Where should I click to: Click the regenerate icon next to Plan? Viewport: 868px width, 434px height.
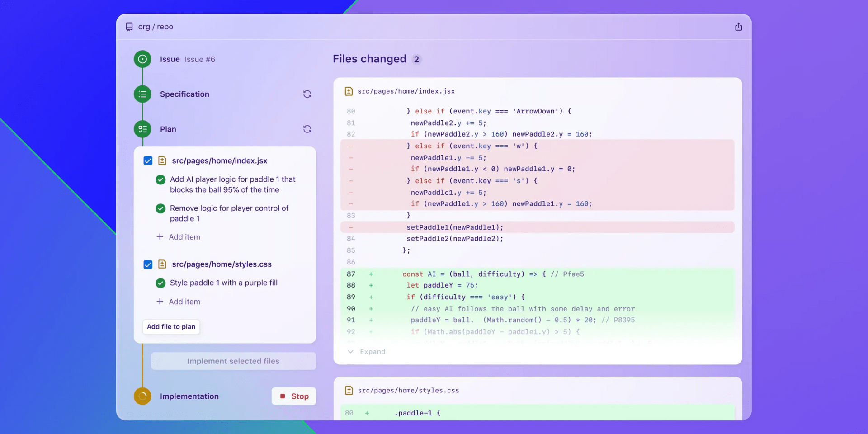point(307,129)
